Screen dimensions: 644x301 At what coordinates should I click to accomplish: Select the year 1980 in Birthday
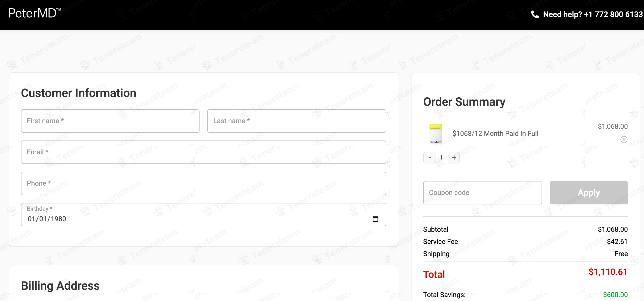click(x=58, y=219)
